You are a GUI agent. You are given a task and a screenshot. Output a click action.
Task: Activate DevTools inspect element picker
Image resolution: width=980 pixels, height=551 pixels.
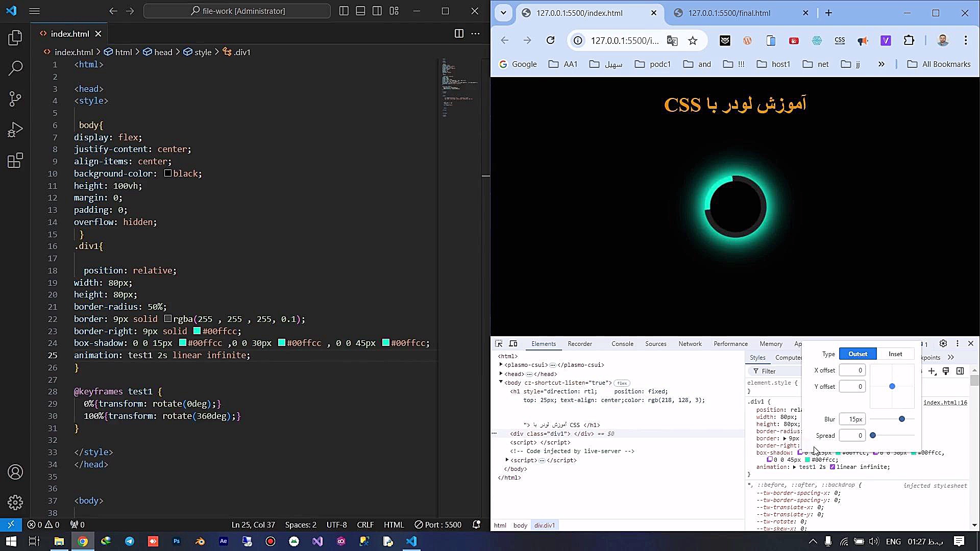coord(499,344)
